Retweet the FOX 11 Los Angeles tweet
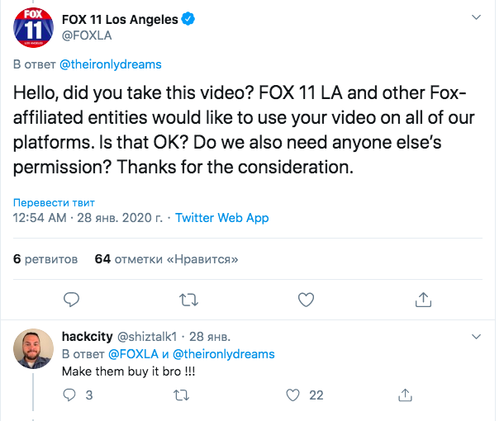 [188, 298]
